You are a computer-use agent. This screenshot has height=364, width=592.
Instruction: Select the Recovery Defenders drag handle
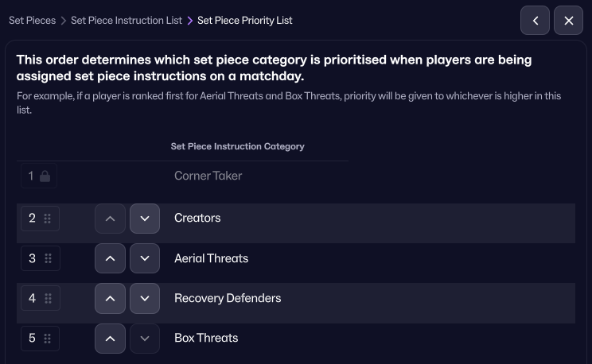tap(48, 298)
